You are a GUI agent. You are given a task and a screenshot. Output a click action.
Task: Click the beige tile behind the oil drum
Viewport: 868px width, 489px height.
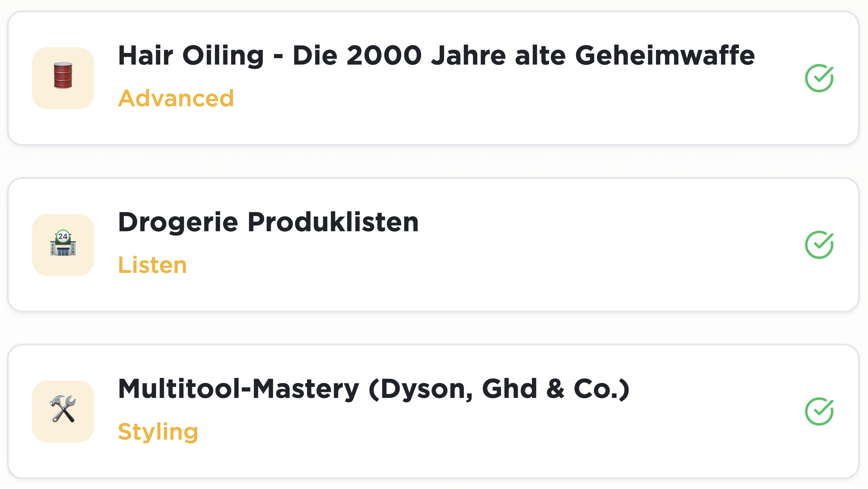coord(63,78)
